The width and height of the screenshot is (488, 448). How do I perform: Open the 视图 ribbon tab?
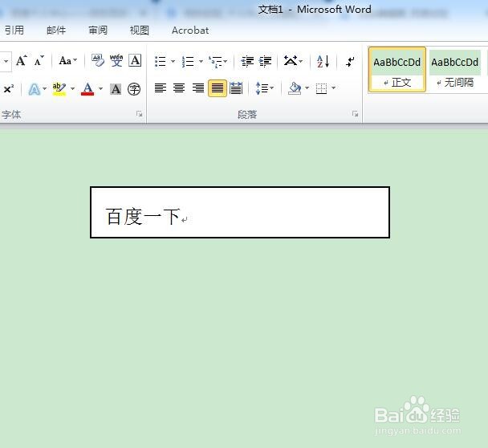click(x=139, y=31)
